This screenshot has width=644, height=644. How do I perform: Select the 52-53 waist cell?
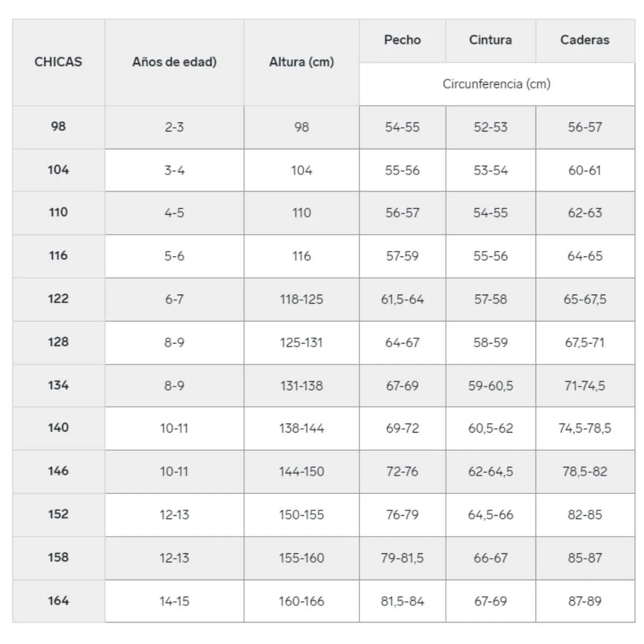pos(491,127)
